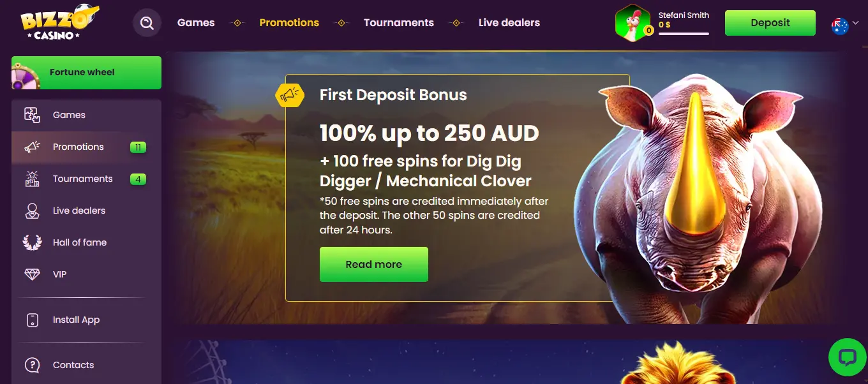
Task: Click the green Deposit button
Action: [770, 23]
